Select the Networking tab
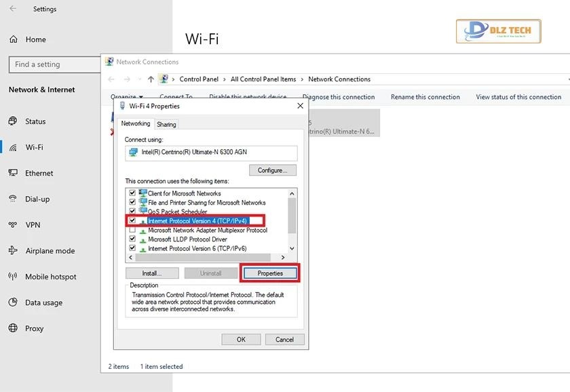The height and width of the screenshot is (392, 570). [x=136, y=123]
